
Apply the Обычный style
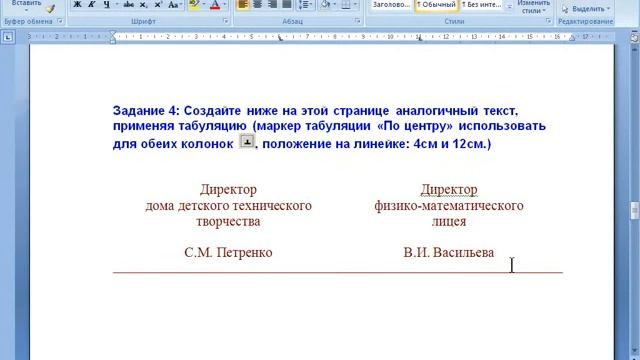[x=436, y=5]
